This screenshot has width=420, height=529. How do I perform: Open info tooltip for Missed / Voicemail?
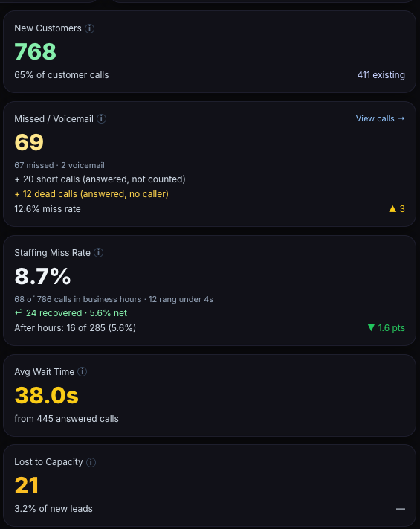[101, 119]
